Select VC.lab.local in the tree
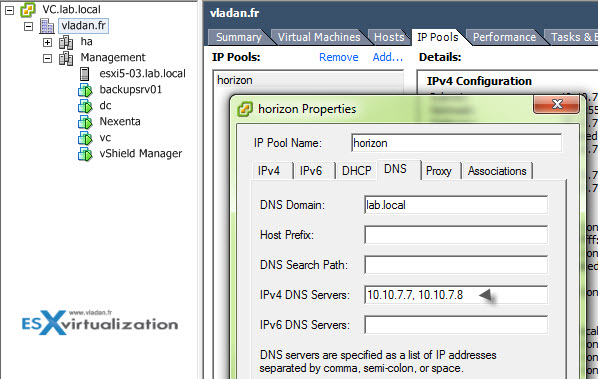598x379 pixels. [71, 10]
